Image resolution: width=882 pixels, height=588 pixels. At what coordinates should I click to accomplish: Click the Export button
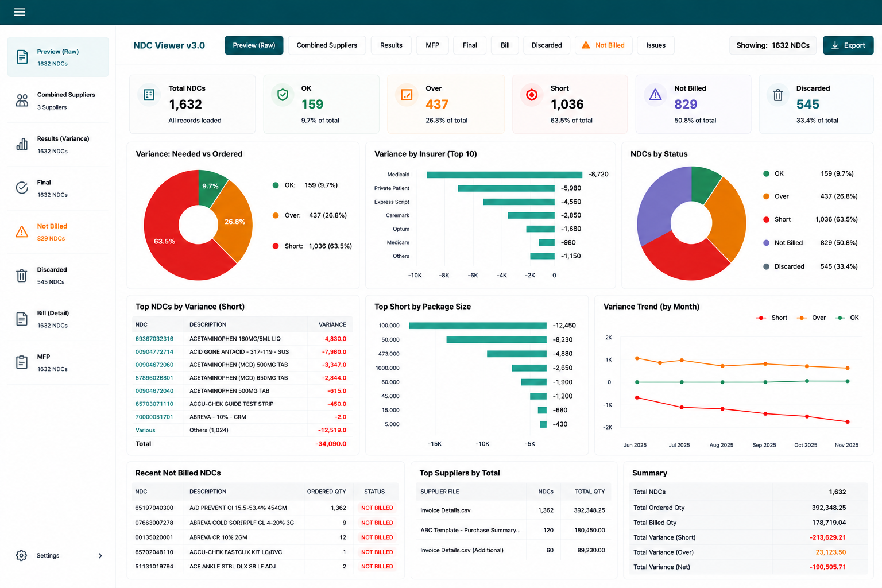click(x=848, y=45)
